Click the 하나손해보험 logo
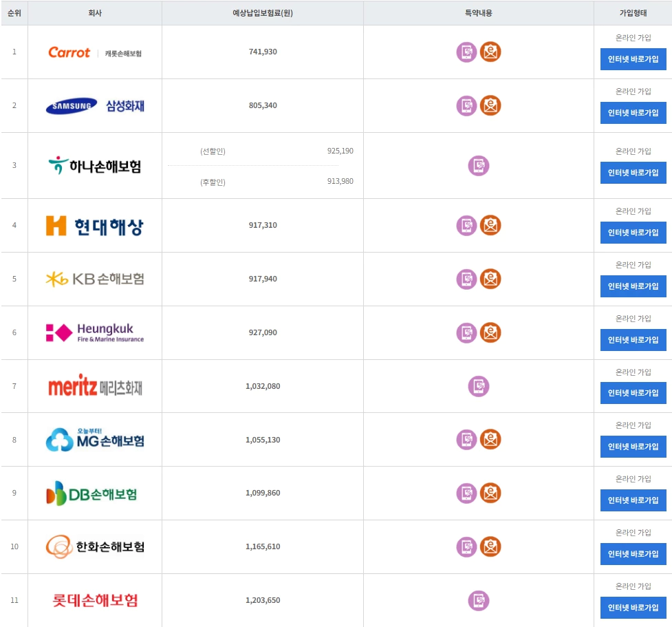 (95, 166)
